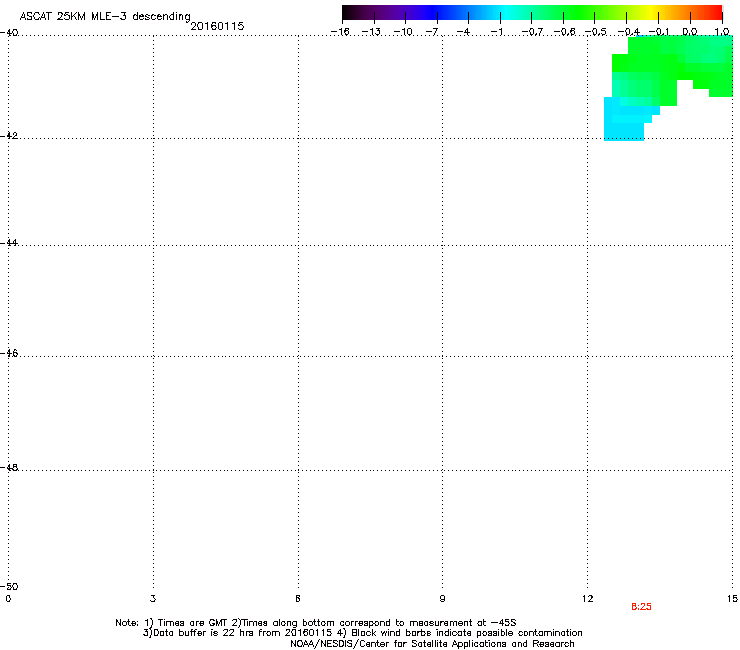Screen dimensions: 740x650
Task: Click the longitude 9 axis label
Action: (442, 599)
